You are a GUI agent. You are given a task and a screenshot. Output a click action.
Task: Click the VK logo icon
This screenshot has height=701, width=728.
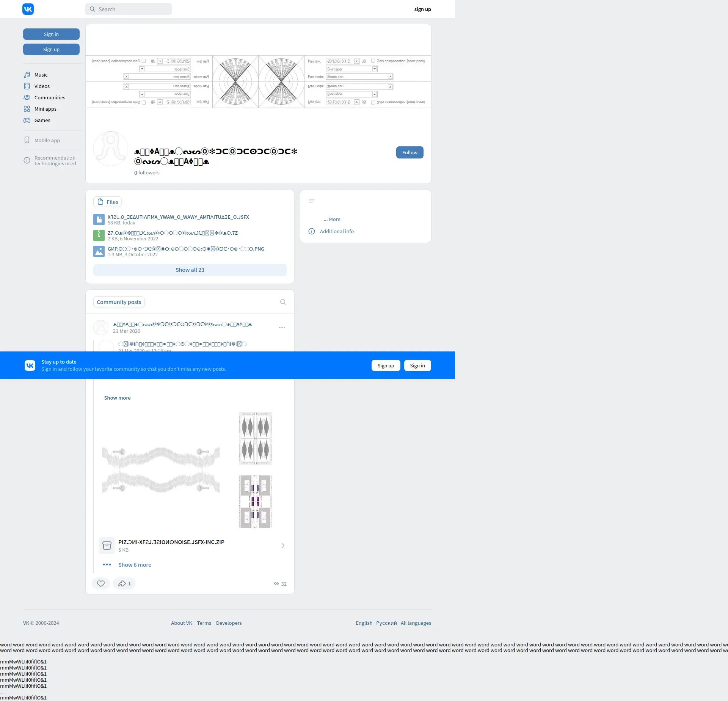tap(28, 9)
